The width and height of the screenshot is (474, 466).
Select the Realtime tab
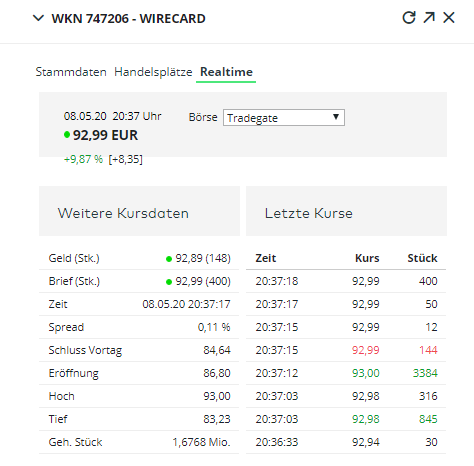pyautogui.click(x=226, y=72)
